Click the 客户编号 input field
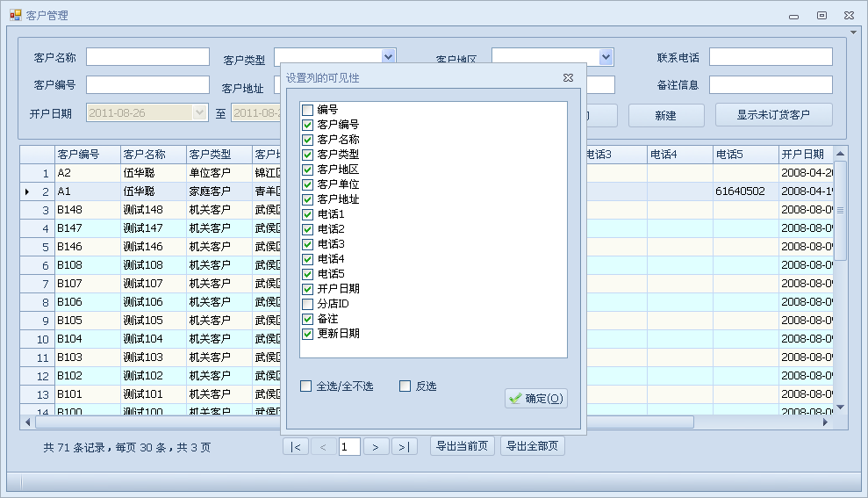Image resolution: width=868 pixels, height=498 pixels. tap(147, 84)
